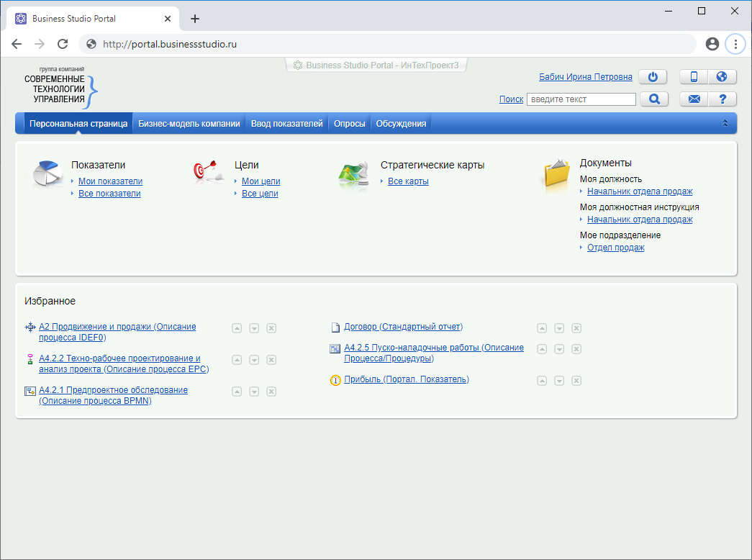Go to the Опросы tab
Image resolution: width=752 pixels, height=560 pixels.
[x=350, y=124]
